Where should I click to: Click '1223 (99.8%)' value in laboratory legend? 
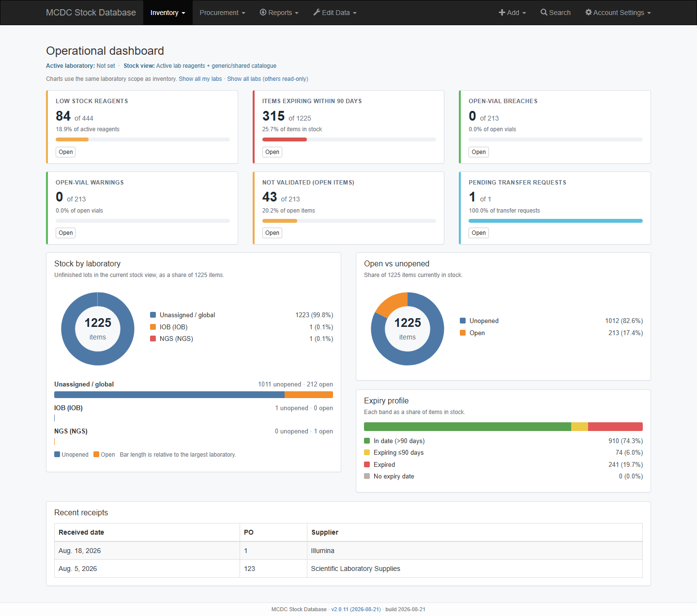314,315
